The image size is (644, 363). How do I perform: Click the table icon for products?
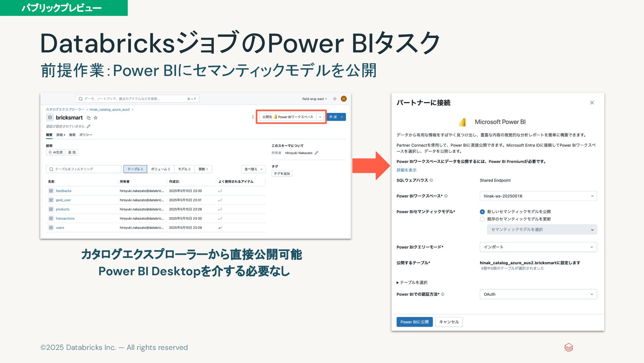[x=51, y=209]
